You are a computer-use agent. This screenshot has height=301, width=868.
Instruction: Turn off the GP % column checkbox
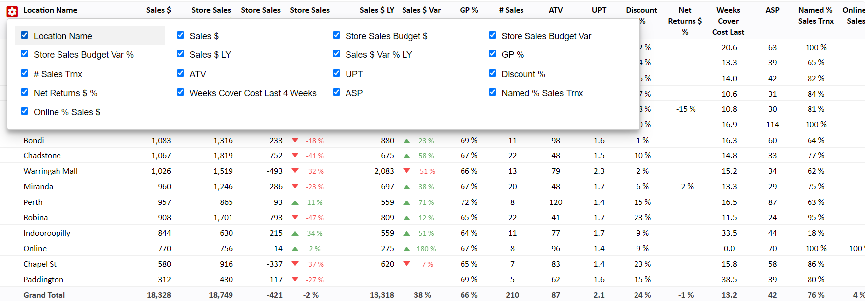[x=492, y=54]
